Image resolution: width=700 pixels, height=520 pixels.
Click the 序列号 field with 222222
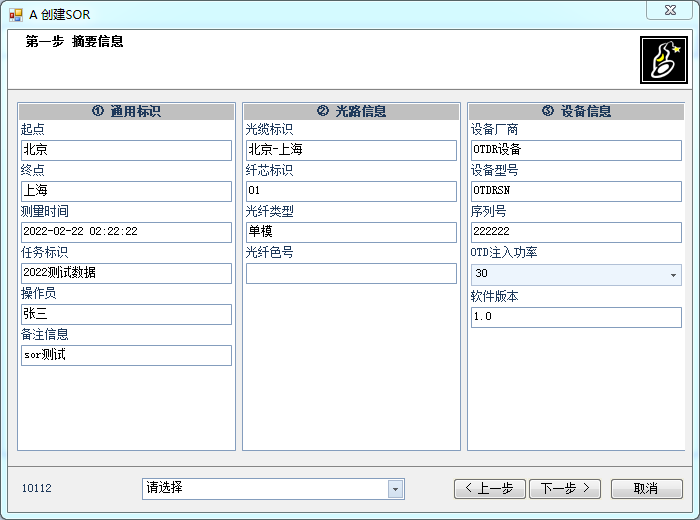pos(576,232)
